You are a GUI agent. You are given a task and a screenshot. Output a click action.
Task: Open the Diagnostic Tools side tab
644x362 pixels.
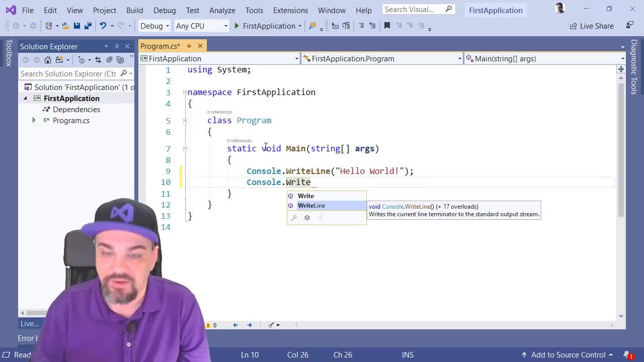[634, 67]
